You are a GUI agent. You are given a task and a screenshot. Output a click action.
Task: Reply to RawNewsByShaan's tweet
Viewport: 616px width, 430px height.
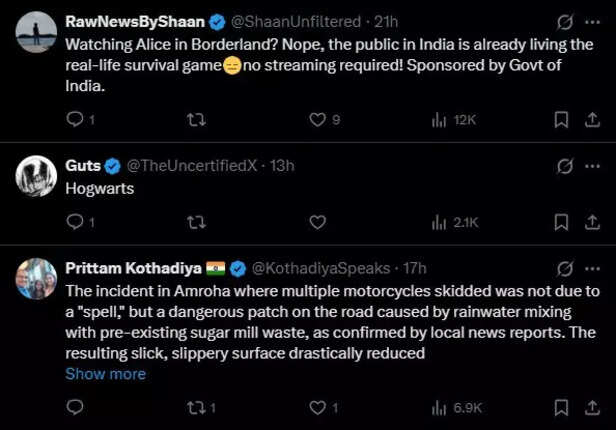[75, 120]
